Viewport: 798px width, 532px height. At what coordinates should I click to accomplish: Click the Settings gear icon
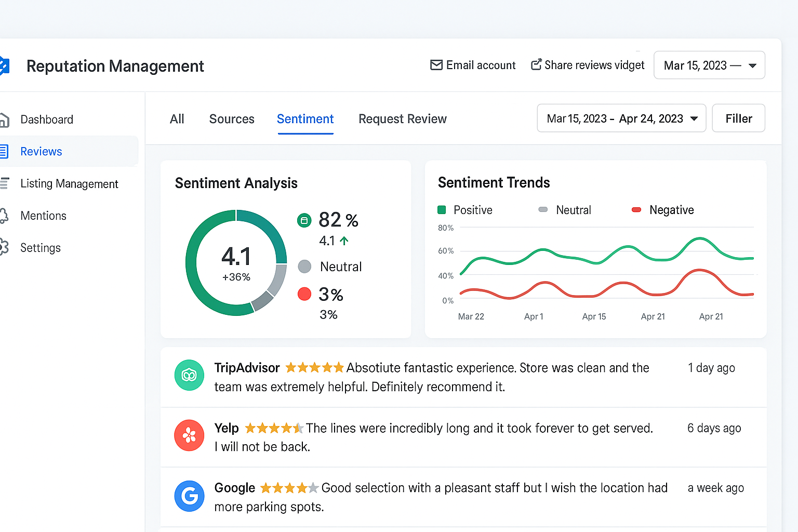tap(4, 248)
